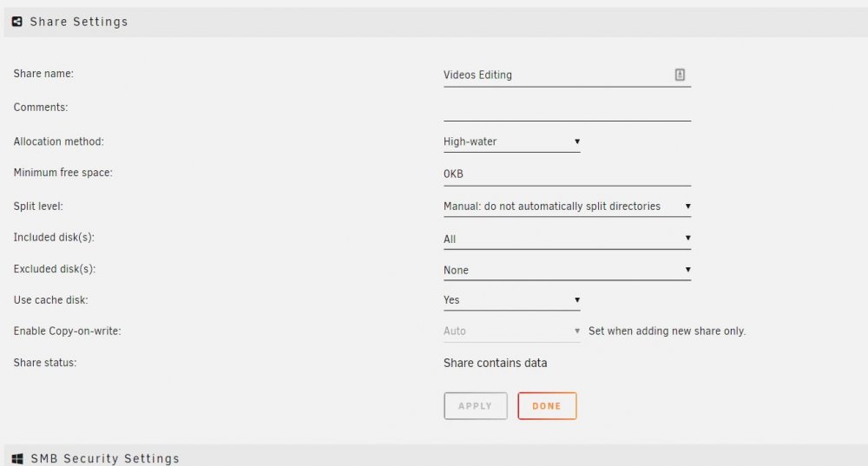Open the Split level dropdown
Screen dimensions: 868x466
[x=567, y=207]
